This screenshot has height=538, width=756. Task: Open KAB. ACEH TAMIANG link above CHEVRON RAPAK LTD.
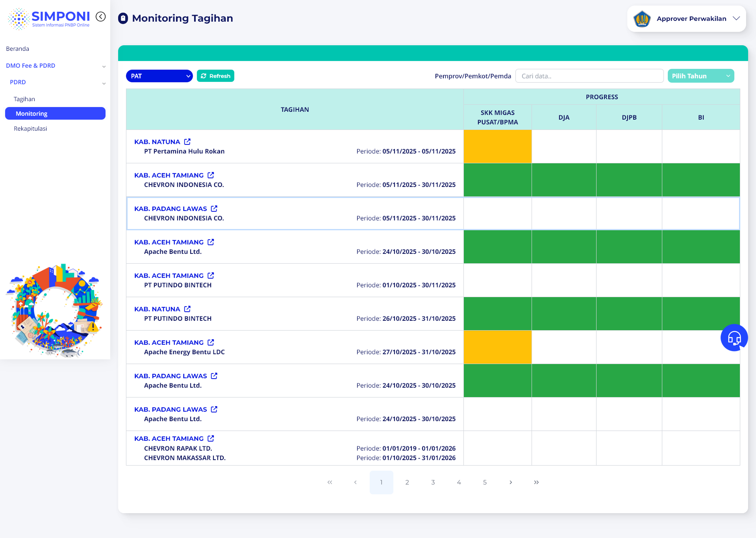(169, 438)
